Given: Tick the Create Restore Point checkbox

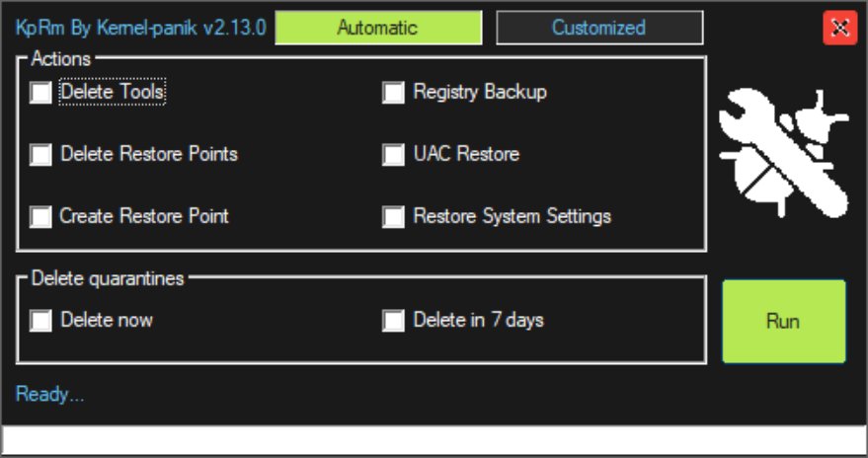Looking at the screenshot, I should click(x=40, y=216).
